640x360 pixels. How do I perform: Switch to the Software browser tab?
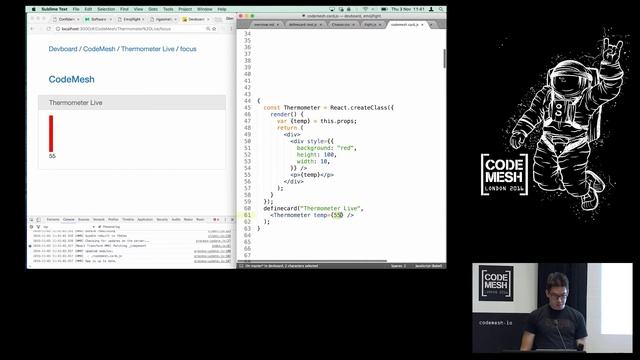98,19
